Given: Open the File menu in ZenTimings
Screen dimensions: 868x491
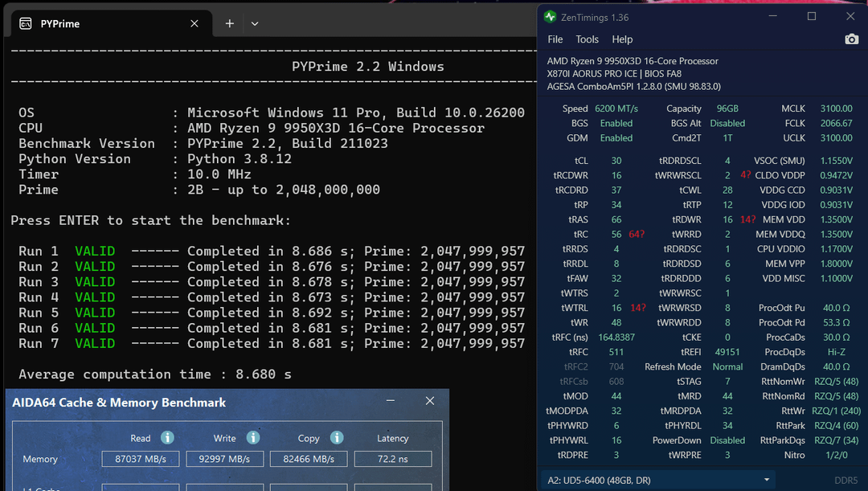Looking at the screenshot, I should click(x=555, y=39).
